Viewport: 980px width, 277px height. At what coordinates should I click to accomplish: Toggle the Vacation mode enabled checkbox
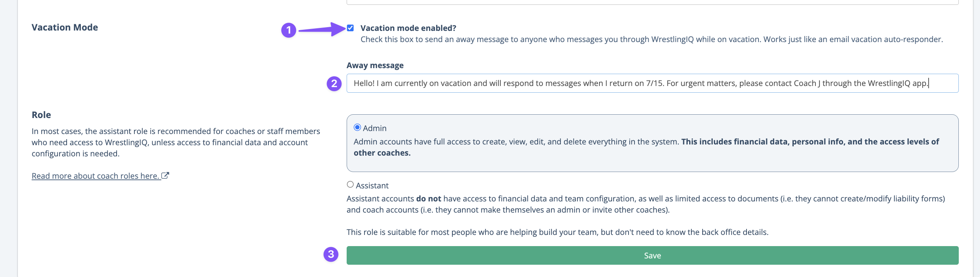[350, 28]
